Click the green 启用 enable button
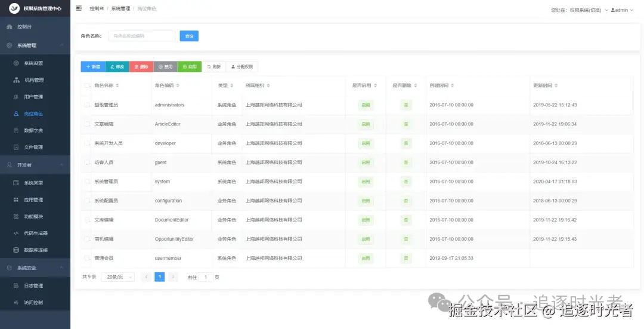 coord(190,67)
